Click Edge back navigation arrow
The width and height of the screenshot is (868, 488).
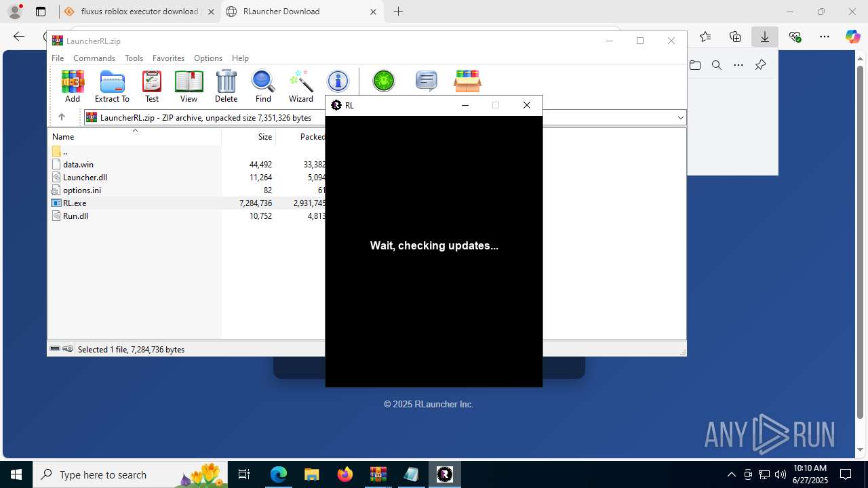(19, 37)
